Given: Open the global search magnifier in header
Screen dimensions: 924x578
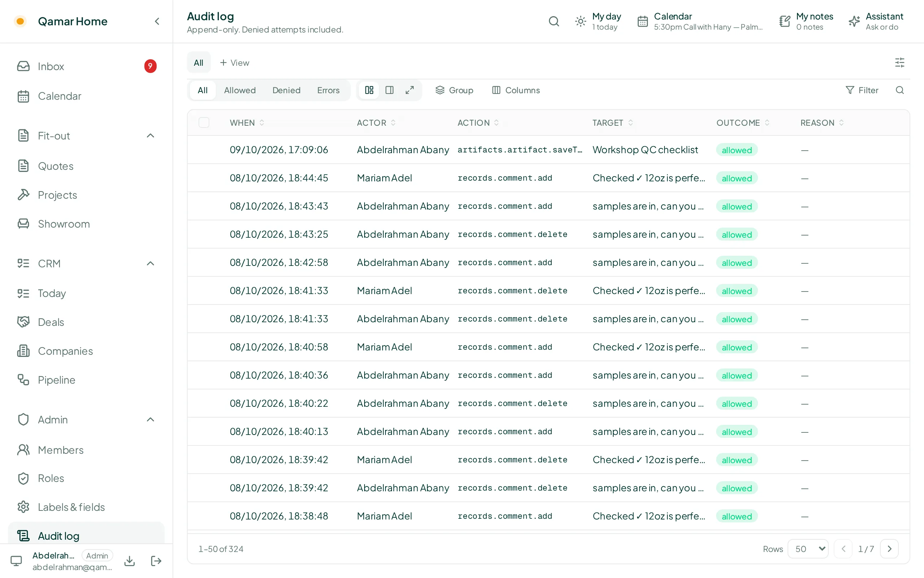Looking at the screenshot, I should pos(554,21).
